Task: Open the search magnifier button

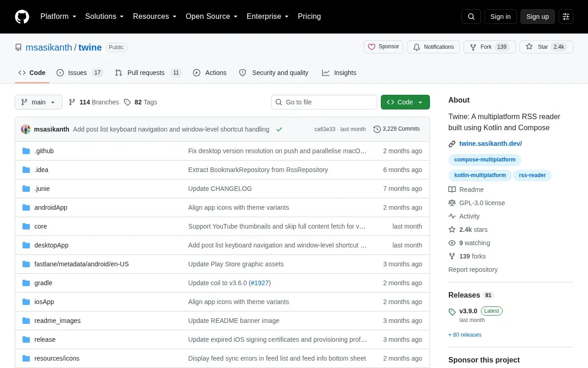Action: click(x=471, y=17)
